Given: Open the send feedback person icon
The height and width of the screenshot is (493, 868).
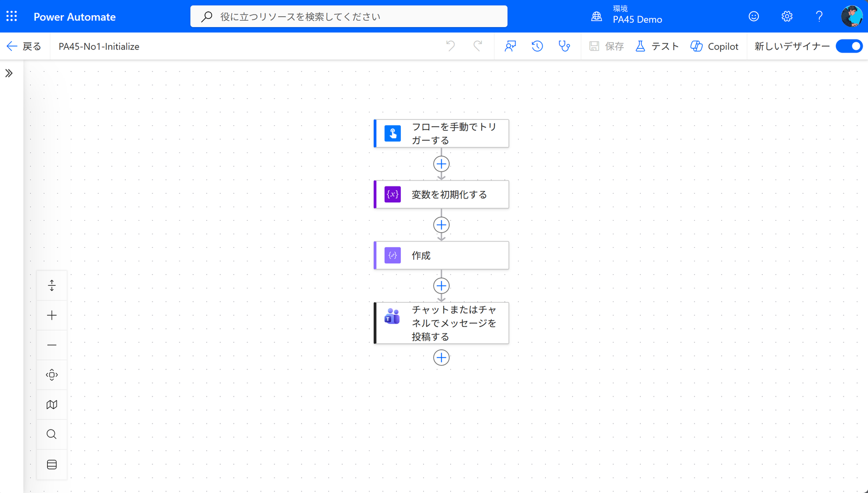Looking at the screenshot, I should tap(510, 46).
